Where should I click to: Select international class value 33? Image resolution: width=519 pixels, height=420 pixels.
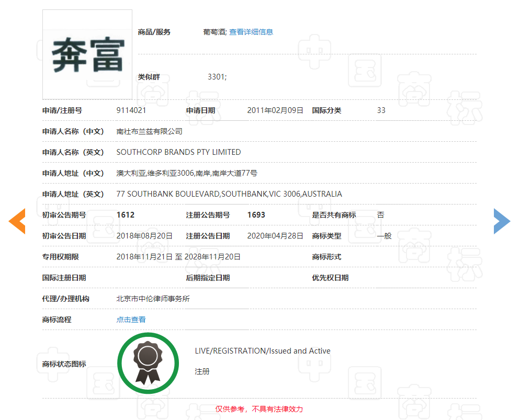381,110
